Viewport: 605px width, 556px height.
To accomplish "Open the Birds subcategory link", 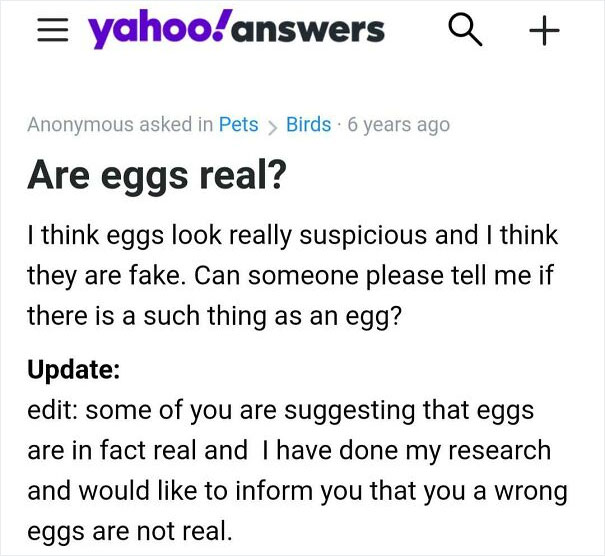I will coord(308,125).
